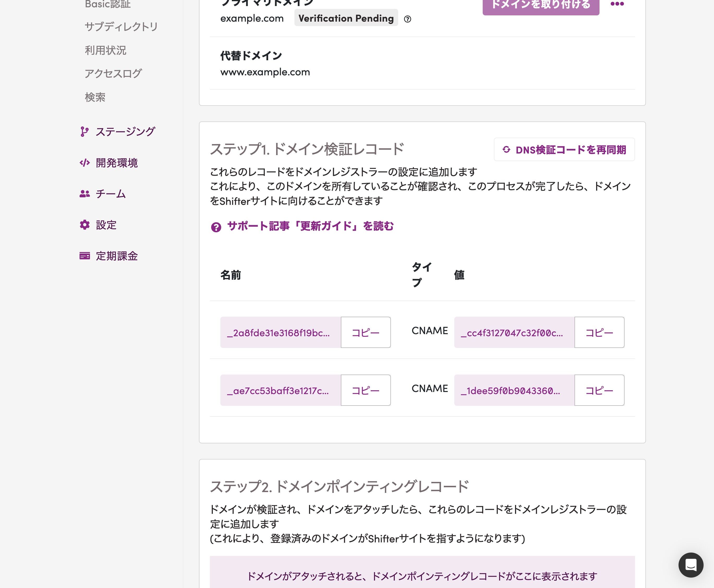The height and width of the screenshot is (588, 714).
Task: Copy the _1dee59f0b9043360 value record
Action: (x=599, y=390)
